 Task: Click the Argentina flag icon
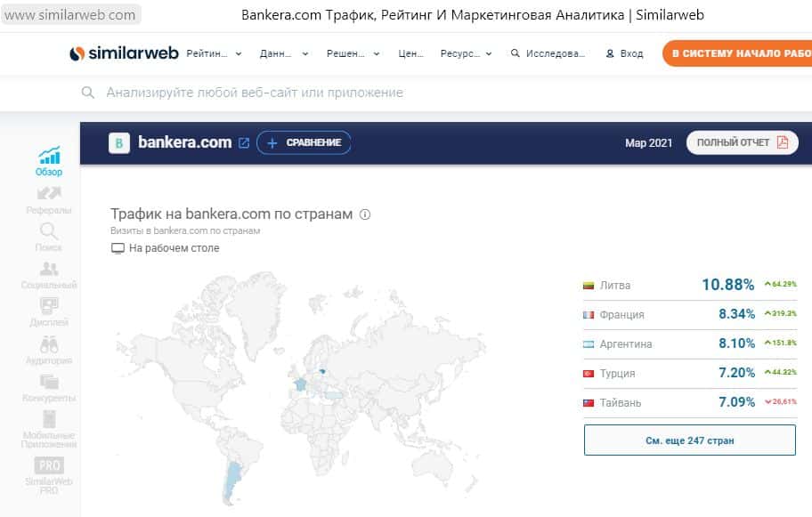pos(589,344)
